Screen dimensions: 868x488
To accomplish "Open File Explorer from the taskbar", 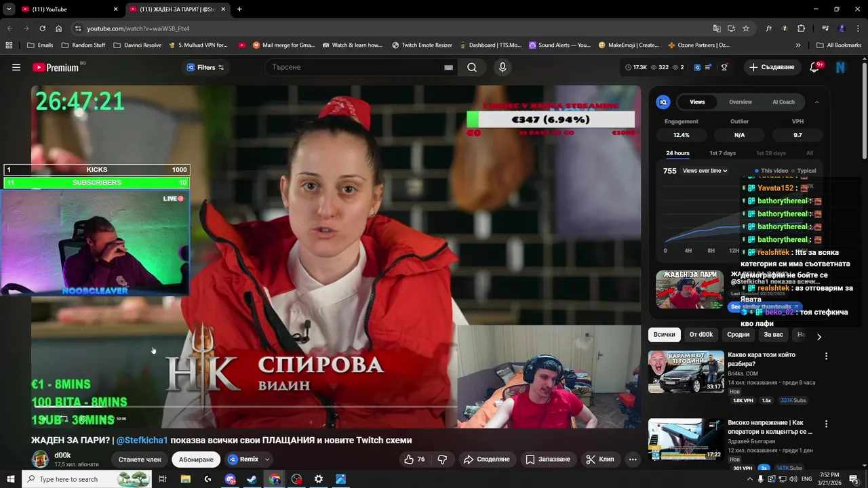I will [x=185, y=479].
